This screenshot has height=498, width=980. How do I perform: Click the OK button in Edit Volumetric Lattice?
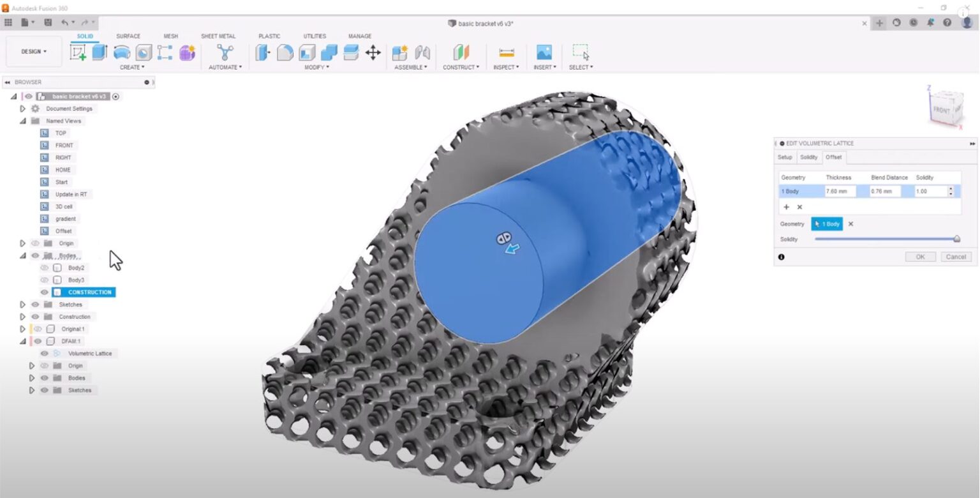point(920,256)
